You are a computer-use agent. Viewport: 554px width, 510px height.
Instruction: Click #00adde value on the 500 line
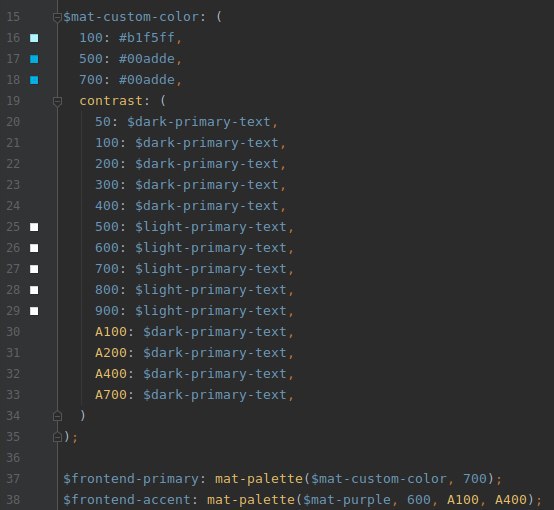(x=147, y=59)
